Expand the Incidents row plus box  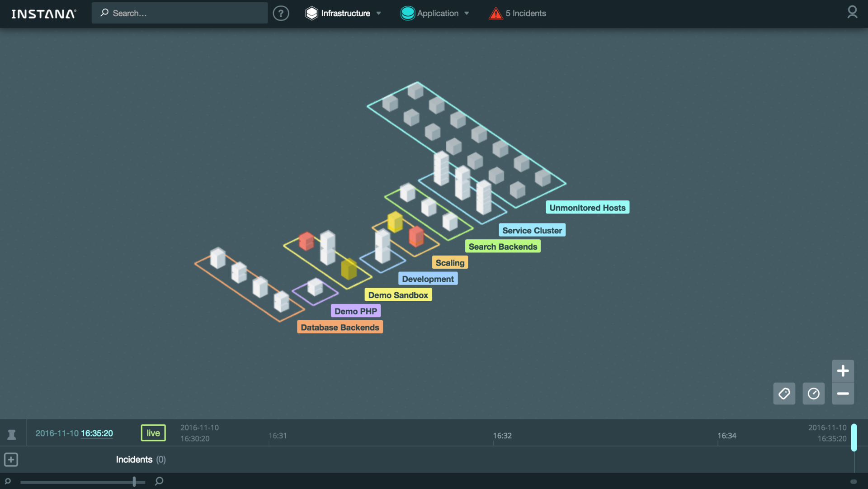point(11,460)
